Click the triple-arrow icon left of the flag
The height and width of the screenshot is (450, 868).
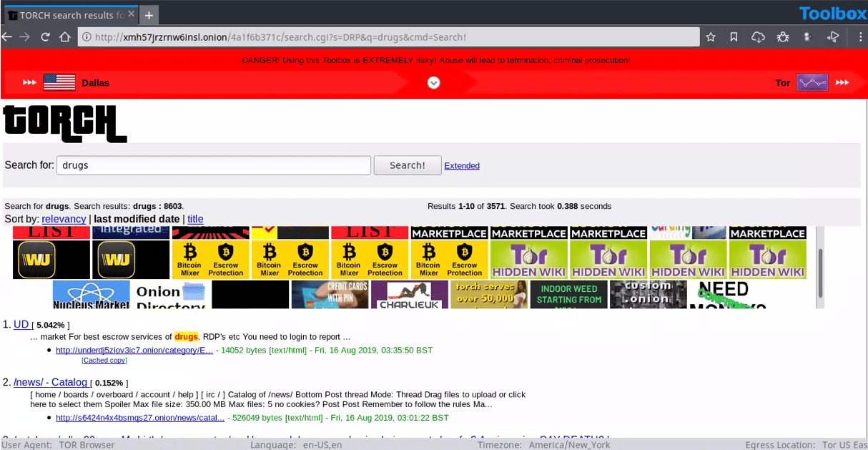[29, 82]
